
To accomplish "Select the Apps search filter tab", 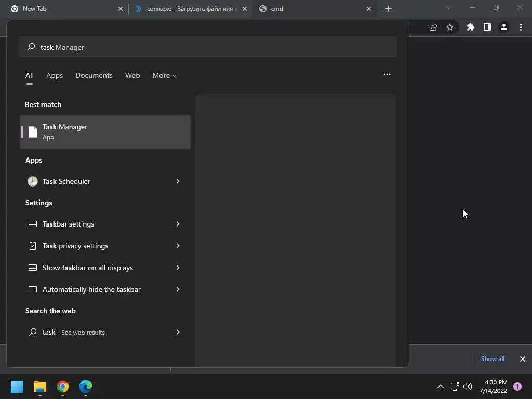I will [55, 75].
